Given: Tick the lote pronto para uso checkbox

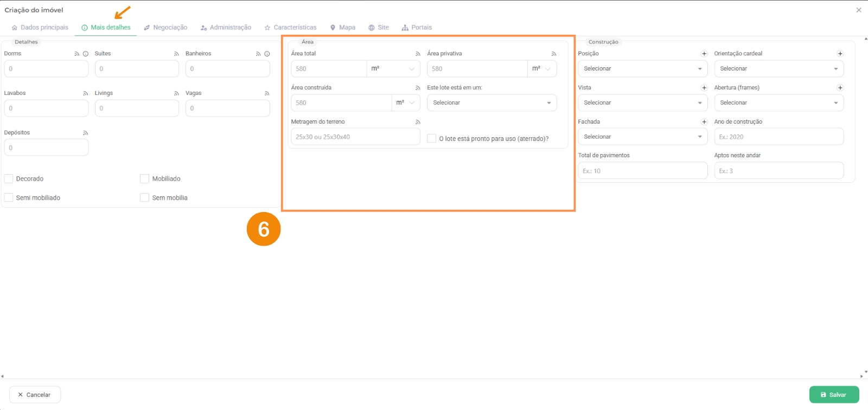Looking at the screenshot, I should pos(432,138).
